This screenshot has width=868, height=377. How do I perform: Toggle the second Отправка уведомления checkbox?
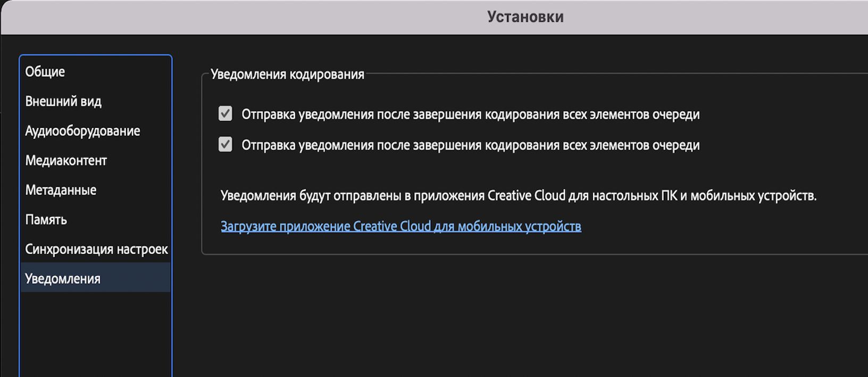[x=226, y=144]
